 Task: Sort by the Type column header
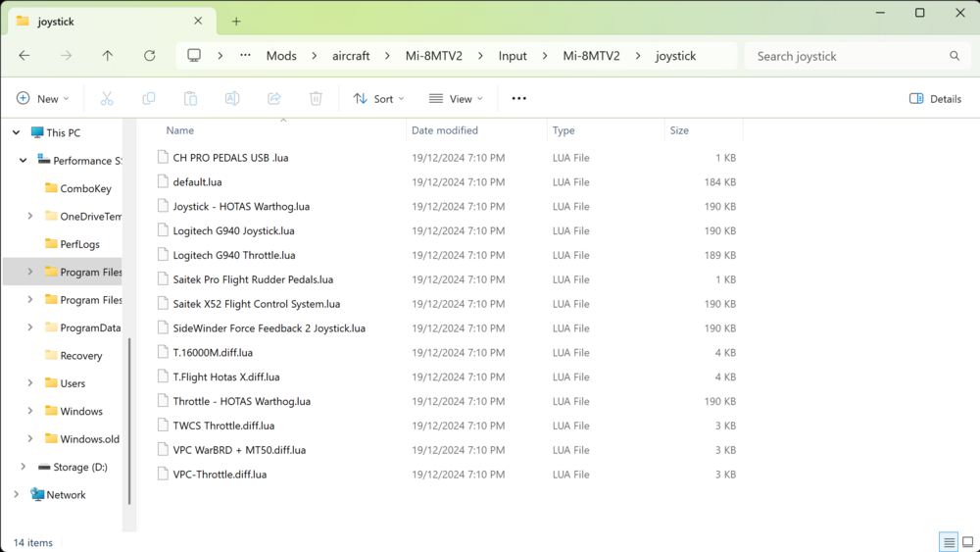click(563, 130)
